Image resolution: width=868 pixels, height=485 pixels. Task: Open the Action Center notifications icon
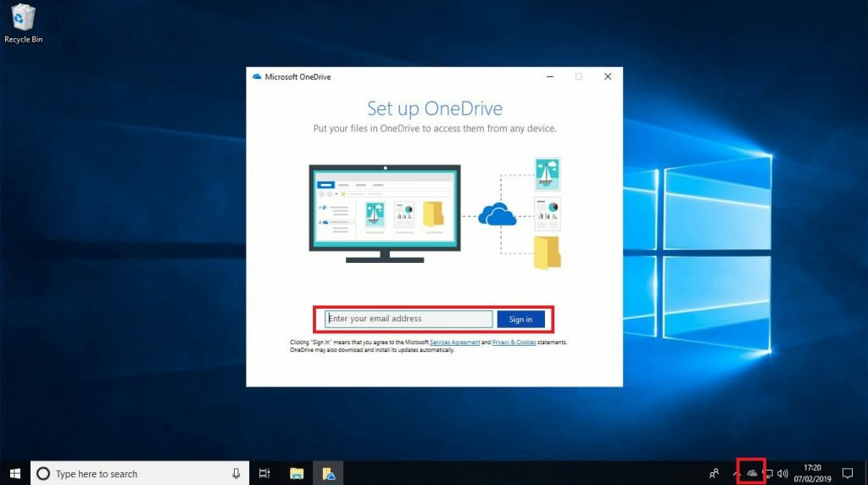point(848,473)
